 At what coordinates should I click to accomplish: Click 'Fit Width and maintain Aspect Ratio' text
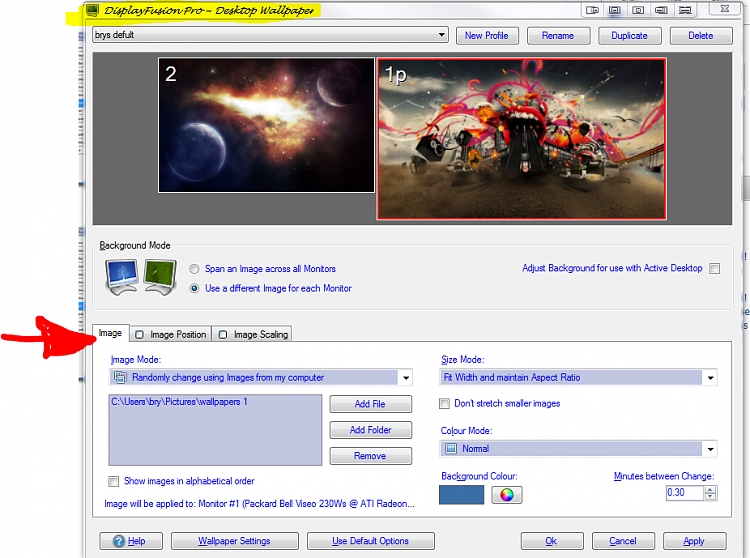(x=512, y=378)
